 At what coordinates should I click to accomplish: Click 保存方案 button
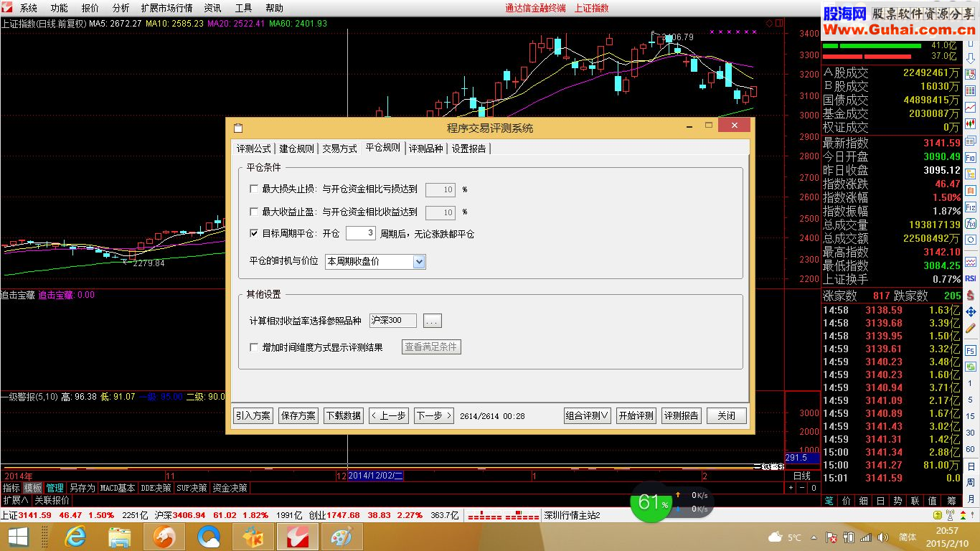coord(298,415)
